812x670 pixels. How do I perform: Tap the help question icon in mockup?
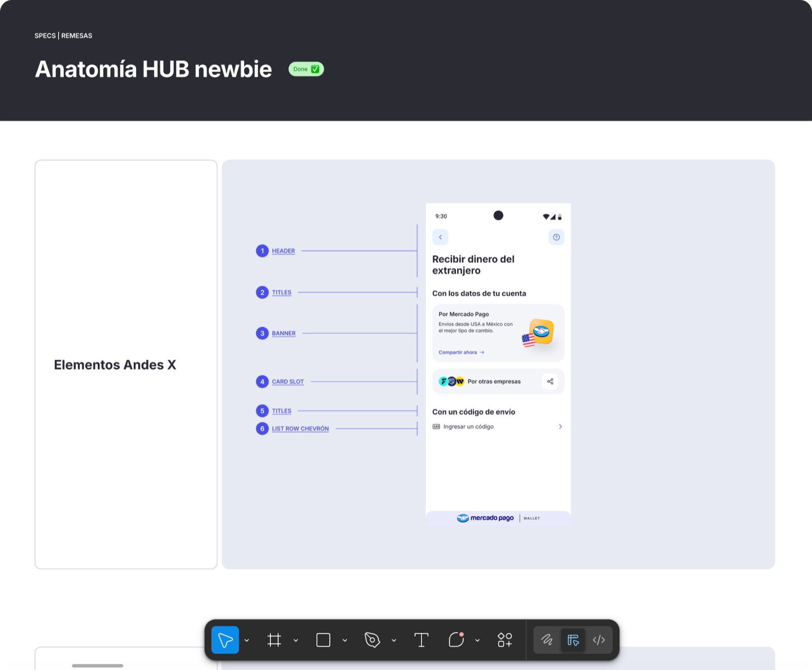556,237
